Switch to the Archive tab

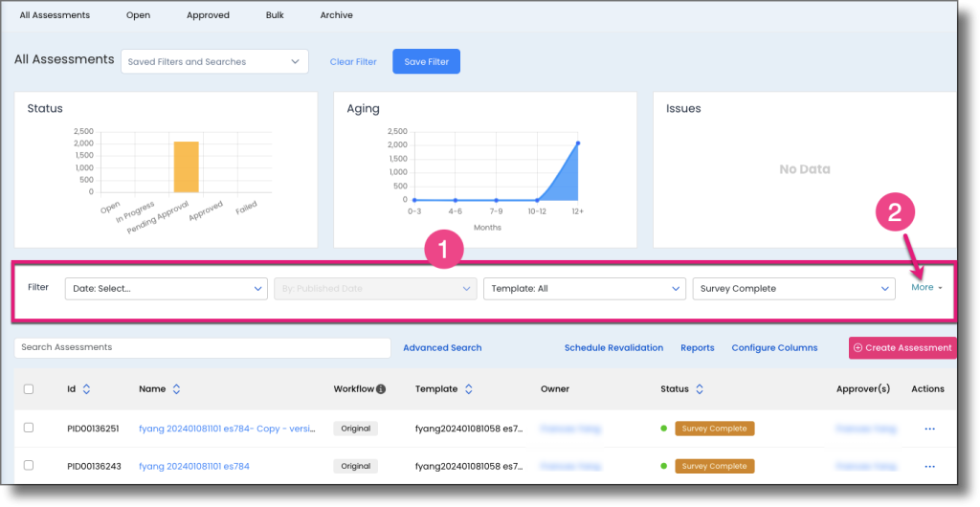(x=336, y=15)
